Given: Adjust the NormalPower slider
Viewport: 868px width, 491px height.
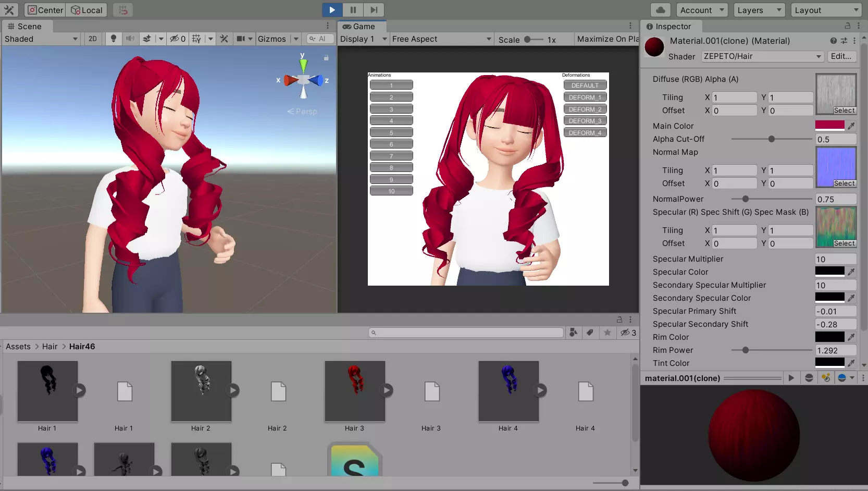Looking at the screenshot, I should click(772, 199).
